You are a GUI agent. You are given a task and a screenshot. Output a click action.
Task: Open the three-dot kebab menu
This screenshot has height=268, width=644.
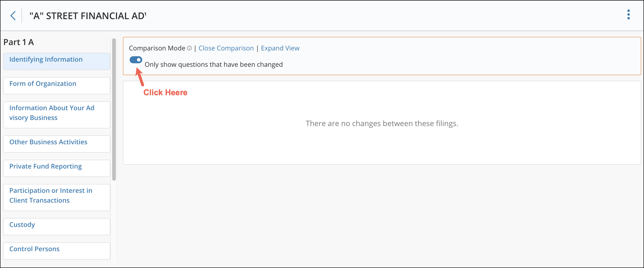click(x=628, y=14)
